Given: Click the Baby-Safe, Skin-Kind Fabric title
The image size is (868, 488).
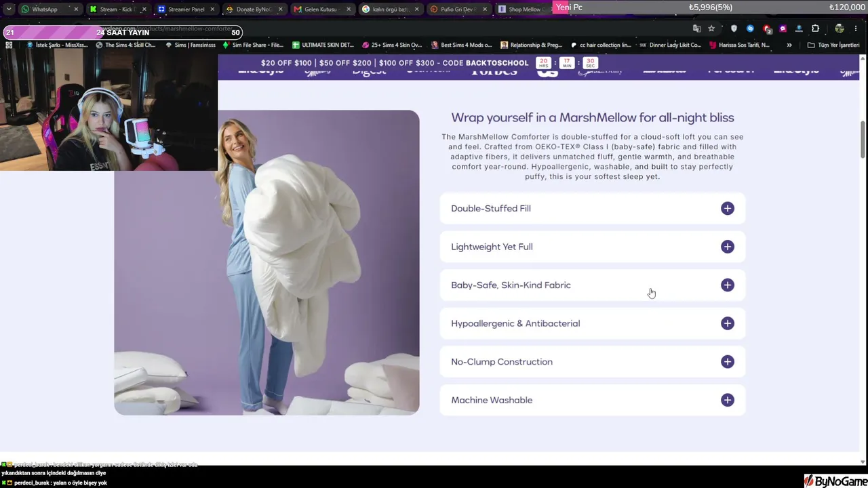Looking at the screenshot, I should pos(511,285).
